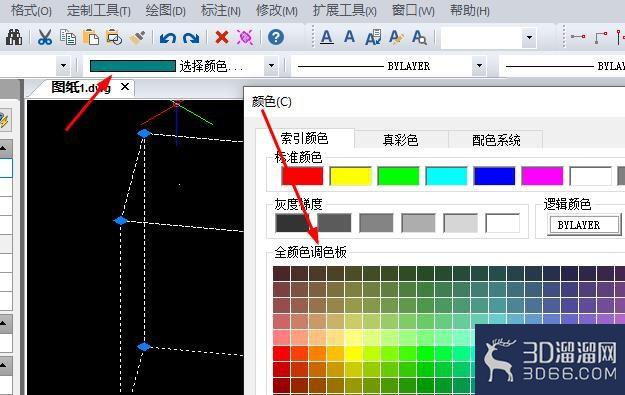Click the magenta Purge icon

click(245, 37)
